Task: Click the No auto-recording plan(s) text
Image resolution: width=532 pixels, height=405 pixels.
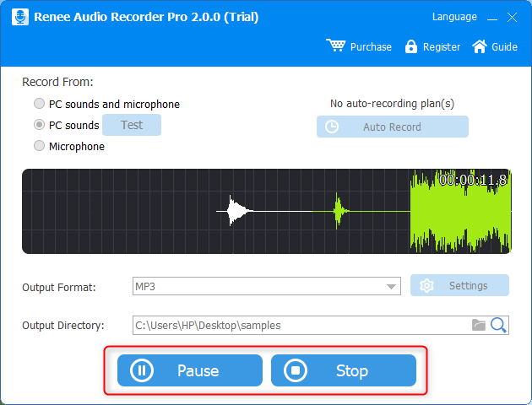Action: pyautogui.click(x=392, y=104)
